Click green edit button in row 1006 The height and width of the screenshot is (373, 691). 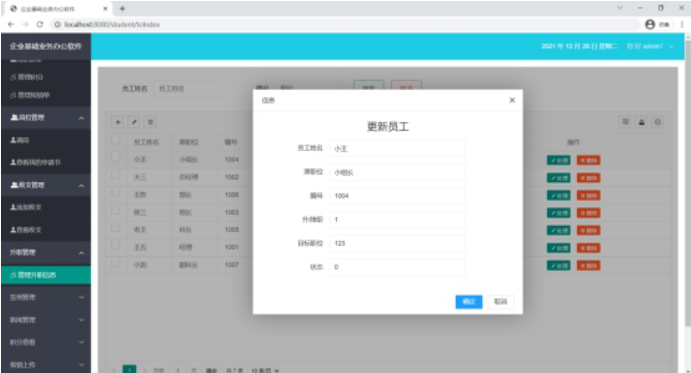click(x=558, y=195)
